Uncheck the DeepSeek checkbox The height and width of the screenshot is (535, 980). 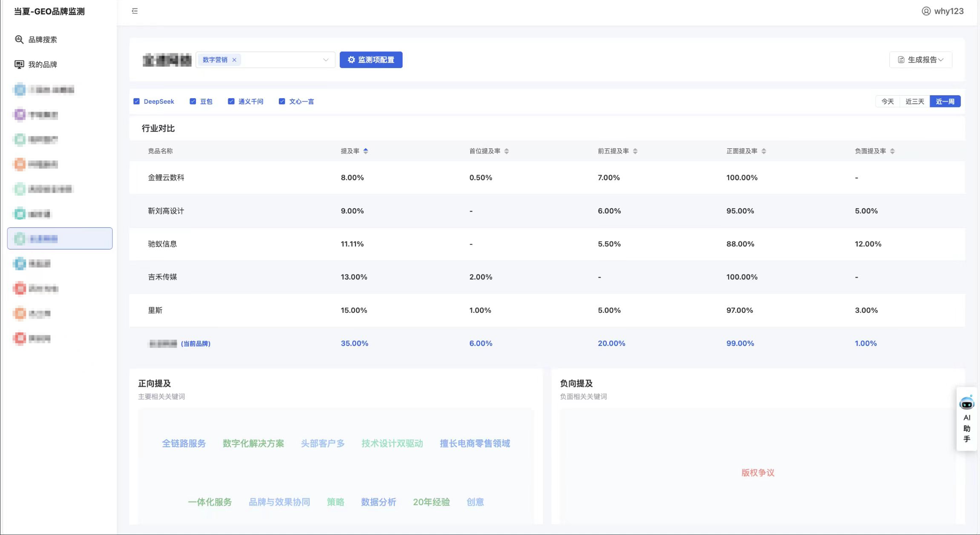(x=136, y=101)
